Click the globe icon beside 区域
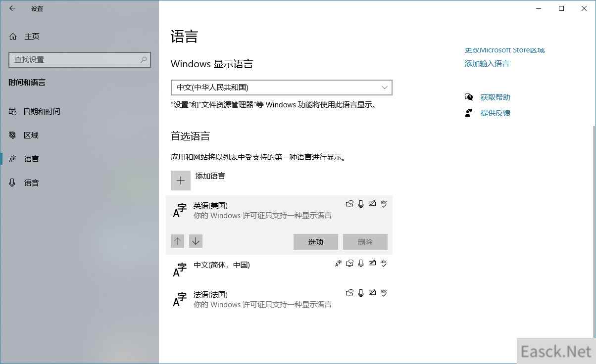596x364 pixels. pos(13,135)
